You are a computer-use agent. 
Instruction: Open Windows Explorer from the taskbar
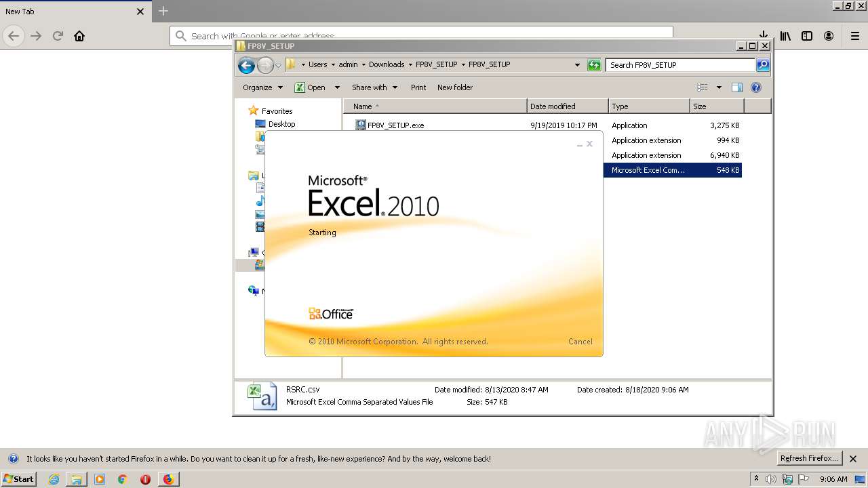77,479
